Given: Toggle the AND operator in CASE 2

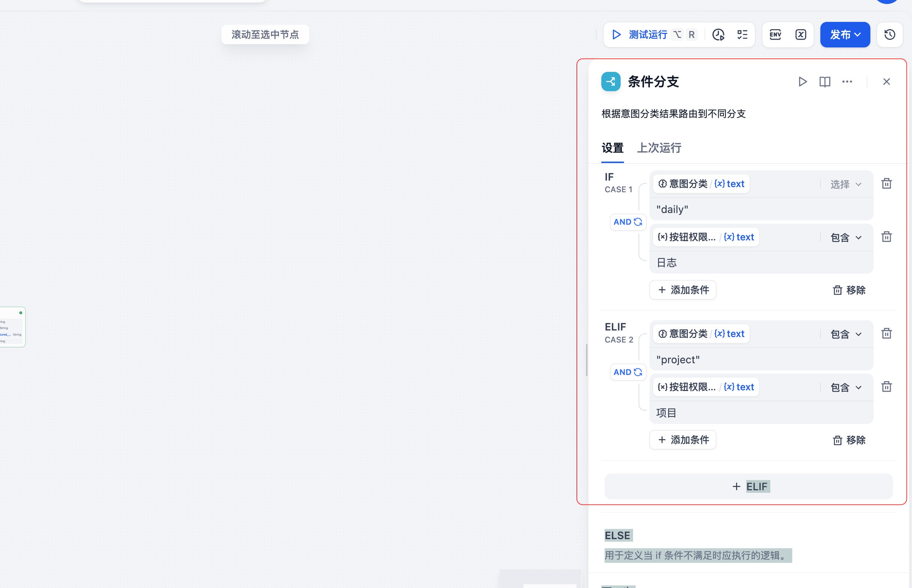Looking at the screenshot, I should click(x=628, y=371).
